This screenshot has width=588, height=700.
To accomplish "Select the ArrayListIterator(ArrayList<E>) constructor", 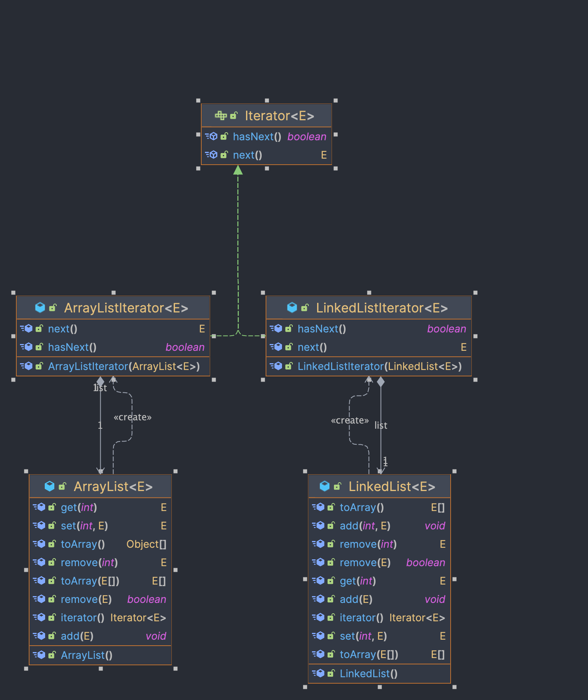I will 113,366.
